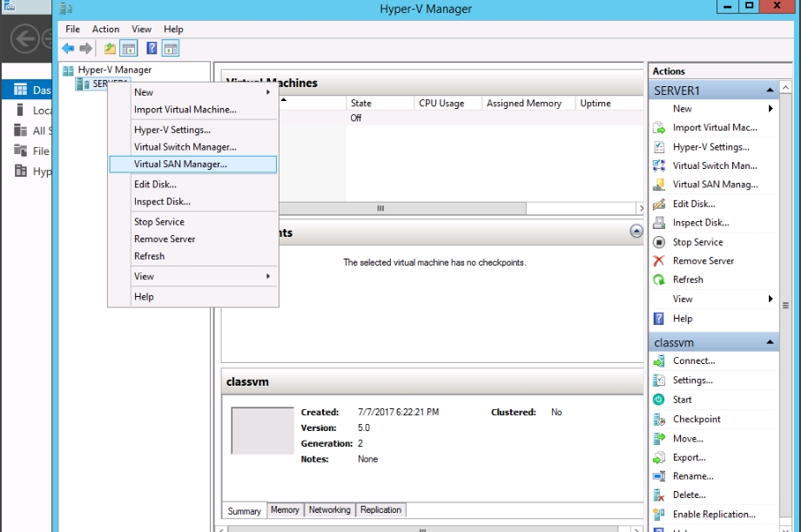Collapse the SERVER1 actions section arrow
Image resolution: width=801 pixels, height=532 pixels.
(x=770, y=90)
